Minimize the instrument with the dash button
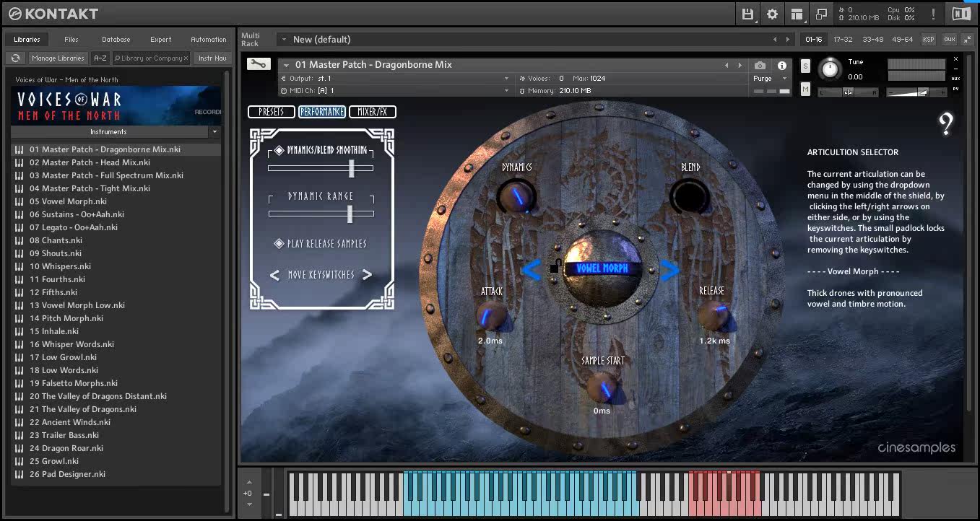 [x=956, y=69]
